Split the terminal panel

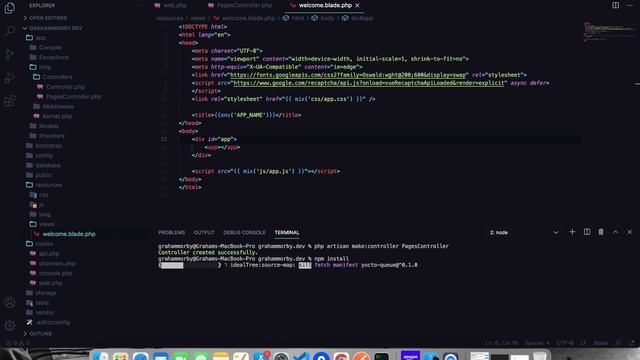[587, 232]
